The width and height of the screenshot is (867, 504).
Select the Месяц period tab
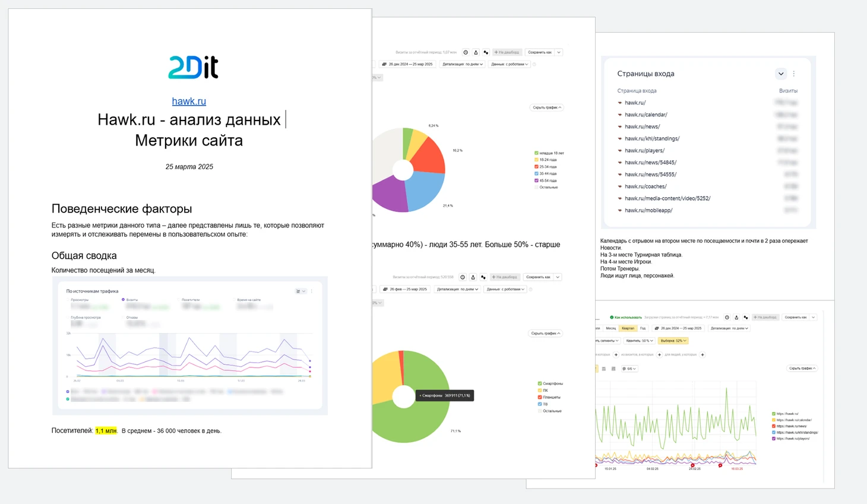point(611,328)
